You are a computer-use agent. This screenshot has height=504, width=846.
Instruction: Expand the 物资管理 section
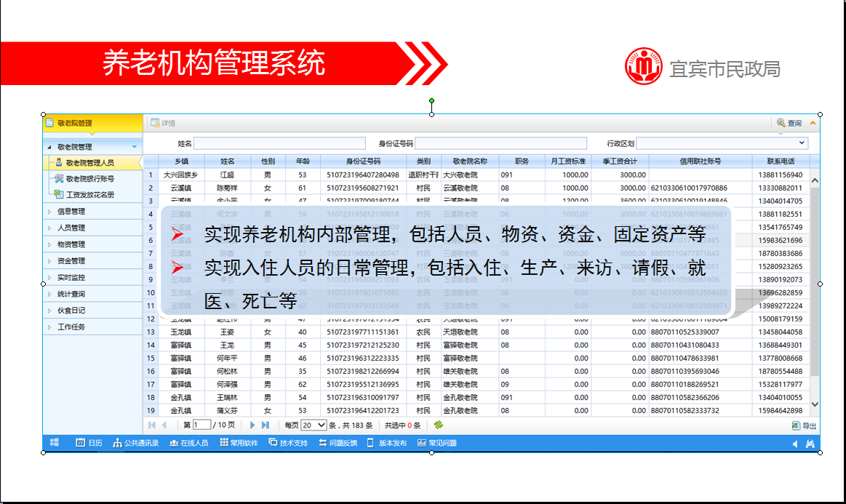(x=71, y=244)
